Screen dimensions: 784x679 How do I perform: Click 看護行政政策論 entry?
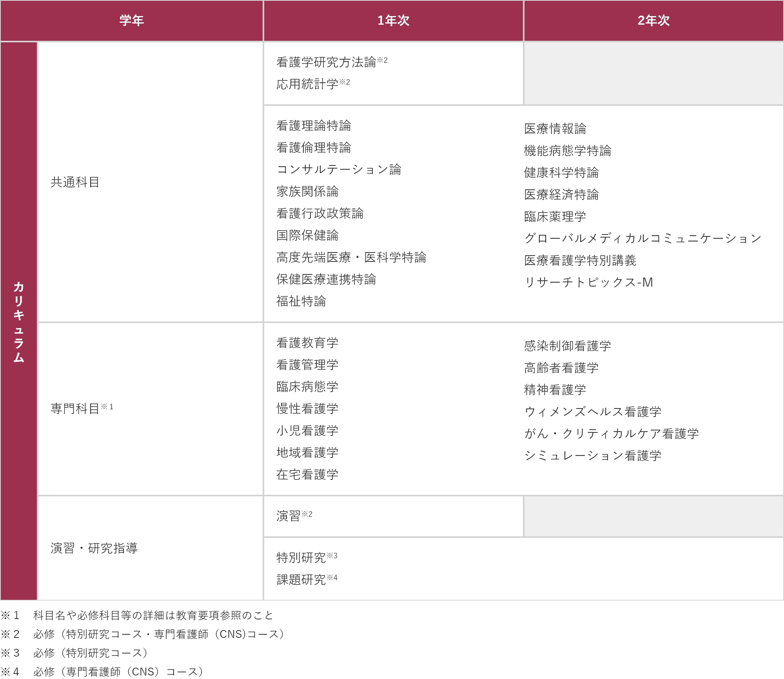[x=320, y=214]
